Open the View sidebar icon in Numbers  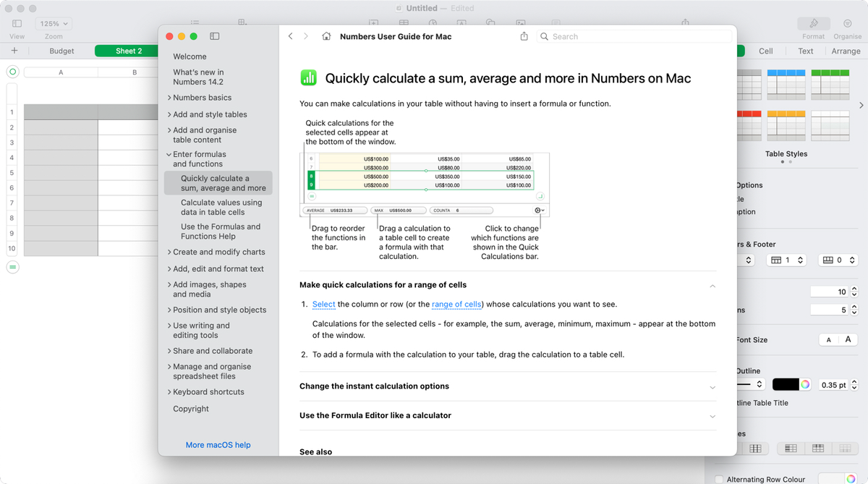[x=17, y=24]
